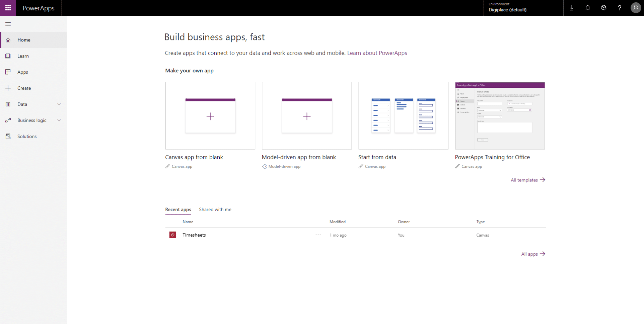This screenshot has width=644, height=324.
Task: Switch to the Recent apps tab
Action: point(178,210)
